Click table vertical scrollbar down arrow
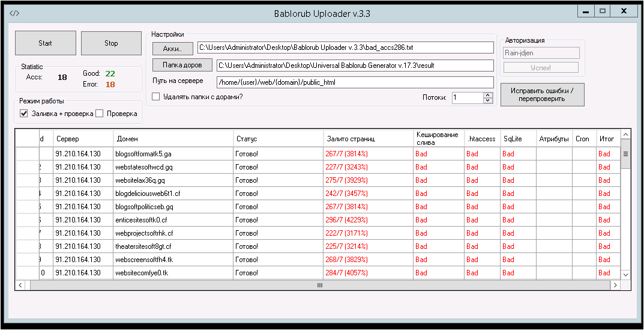This screenshot has width=644, height=330. click(x=625, y=274)
